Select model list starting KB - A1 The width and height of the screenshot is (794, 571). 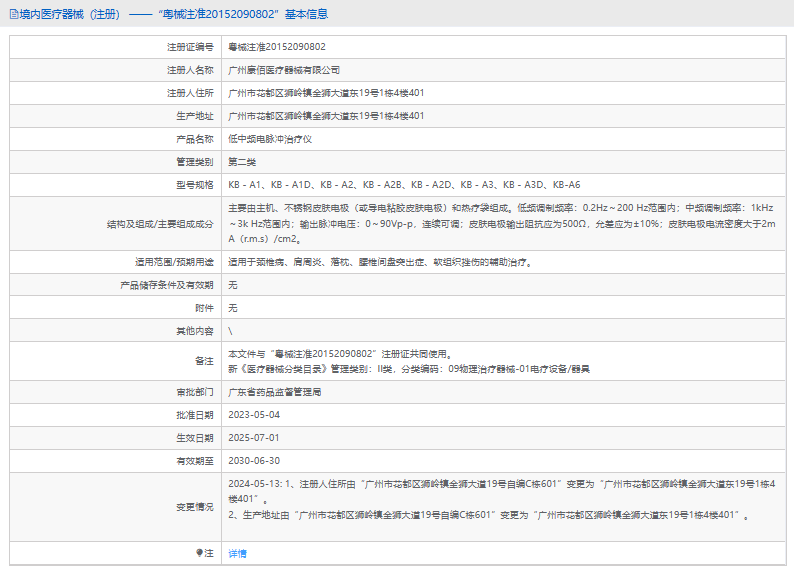(x=404, y=185)
